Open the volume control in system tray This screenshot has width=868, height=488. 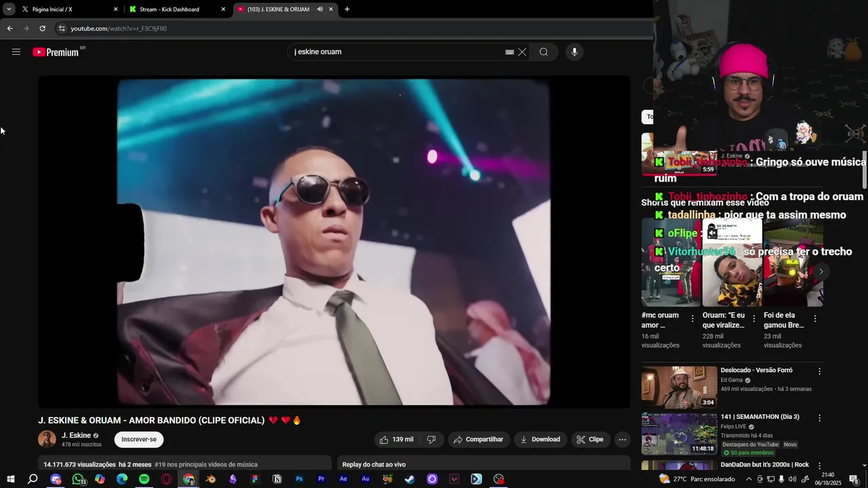point(792,479)
